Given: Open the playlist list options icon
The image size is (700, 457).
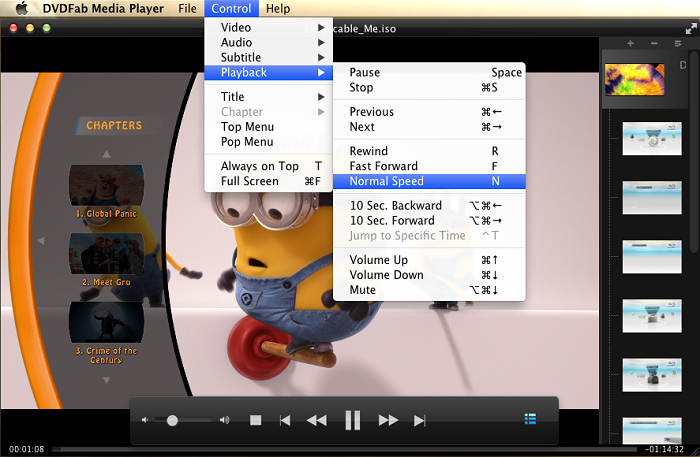Looking at the screenshot, I should click(x=678, y=43).
